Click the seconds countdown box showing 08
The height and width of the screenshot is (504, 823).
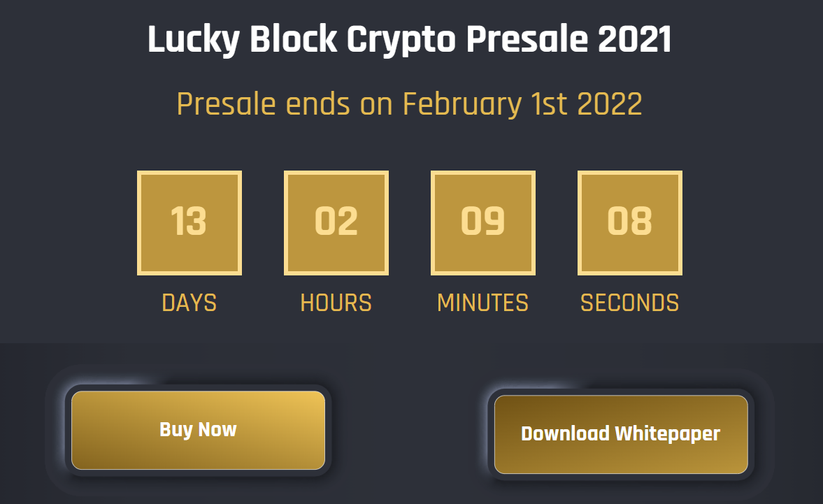(630, 223)
